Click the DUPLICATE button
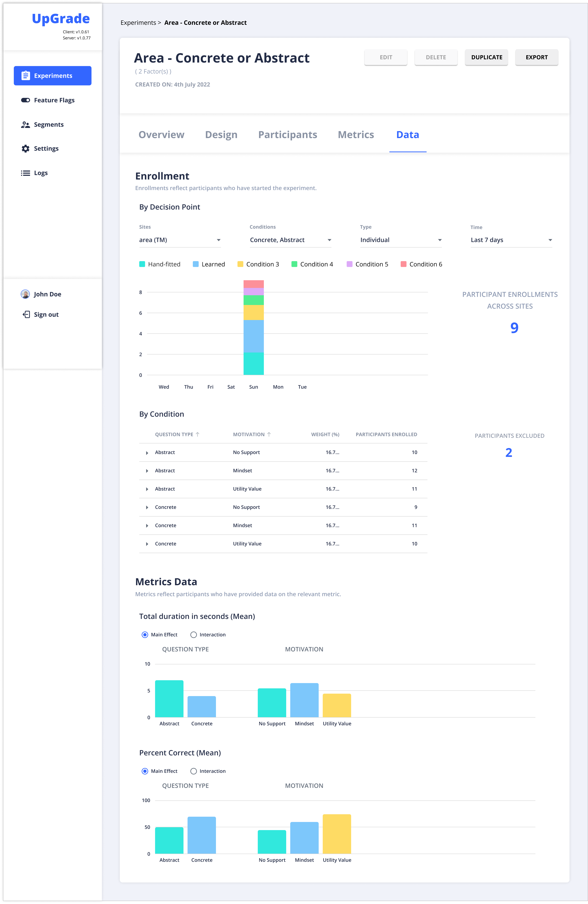Image resolution: width=588 pixels, height=904 pixels. tap(486, 57)
